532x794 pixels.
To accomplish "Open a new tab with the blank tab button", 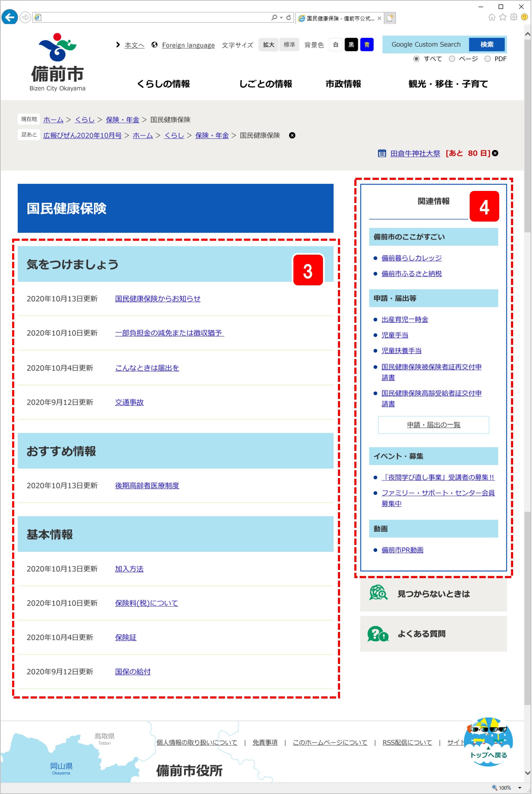I will [x=390, y=18].
